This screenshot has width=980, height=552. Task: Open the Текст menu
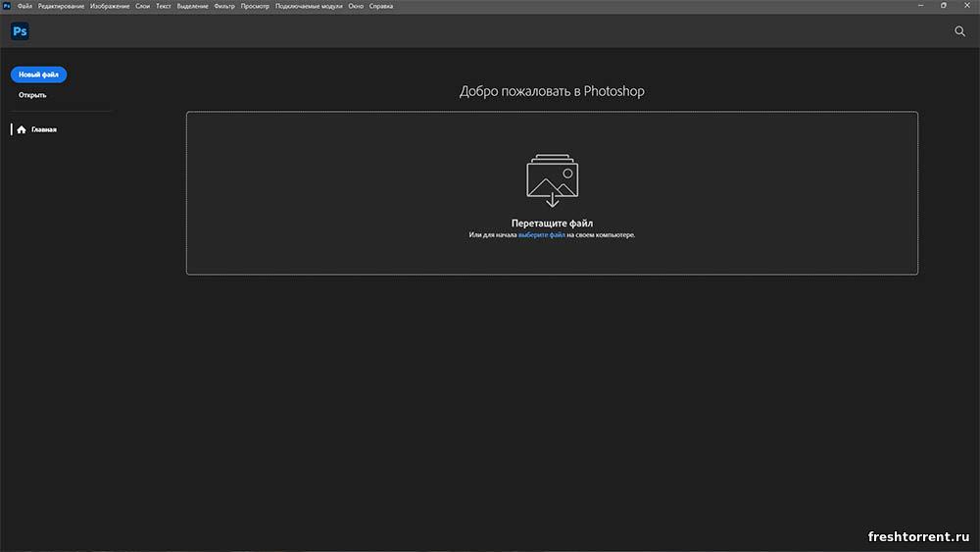coord(164,6)
